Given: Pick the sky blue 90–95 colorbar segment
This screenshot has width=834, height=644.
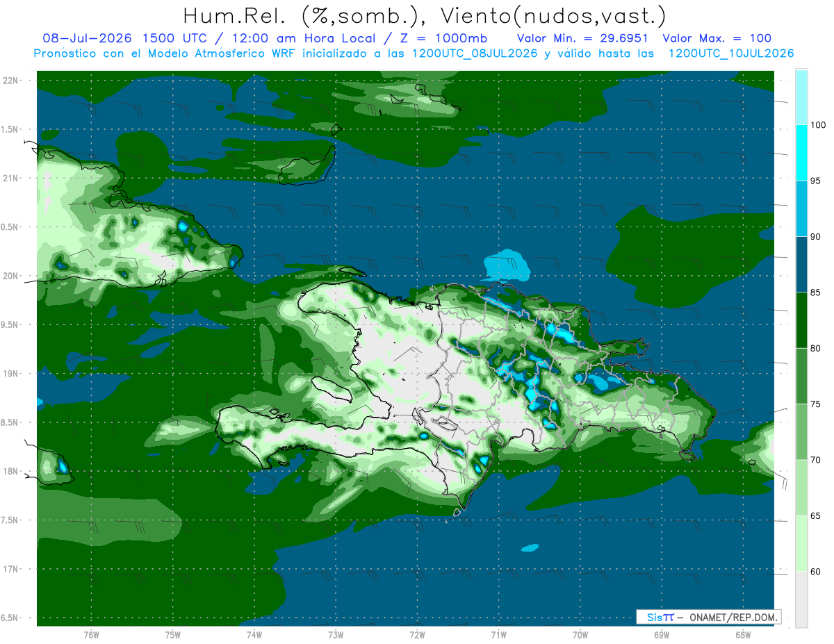Looking at the screenshot, I should (x=801, y=208).
